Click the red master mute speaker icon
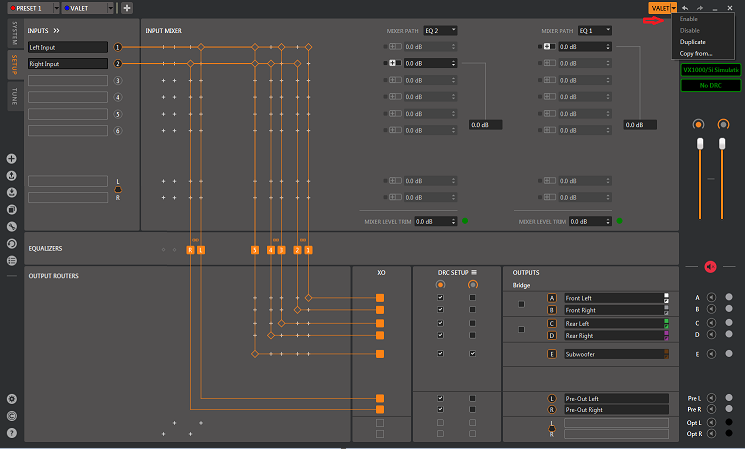This screenshot has width=745, height=449. (710, 267)
